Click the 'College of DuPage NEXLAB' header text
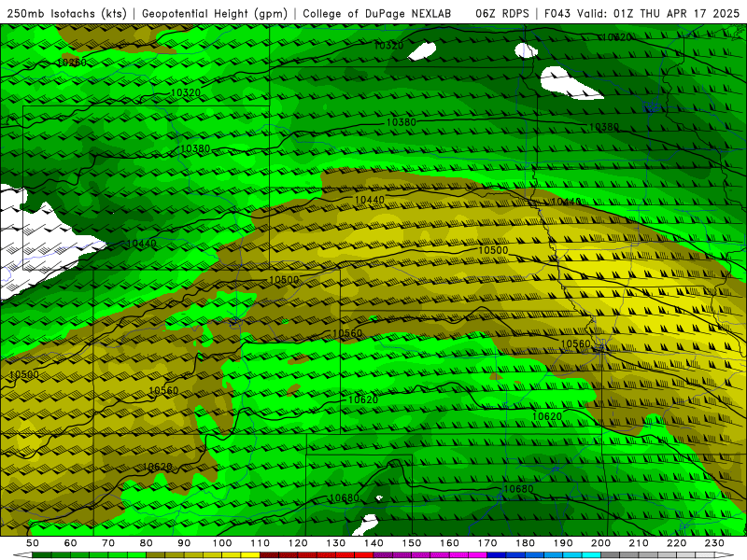The height and width of the screenshot is (560, 747). (377, 13)
